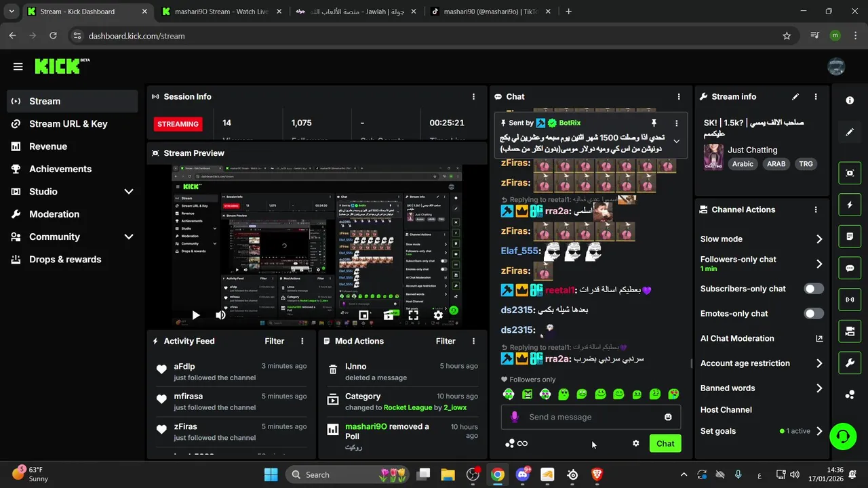Image resolution: width=868 pixels, height=488 pixels.
Task: Open pinned message three-dot options
Action: pos(676,123)
